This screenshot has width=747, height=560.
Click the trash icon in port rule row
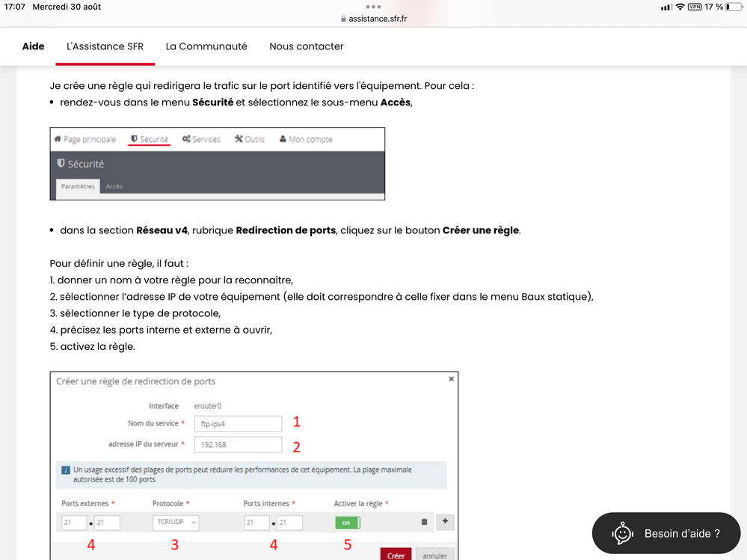(424, 522)
